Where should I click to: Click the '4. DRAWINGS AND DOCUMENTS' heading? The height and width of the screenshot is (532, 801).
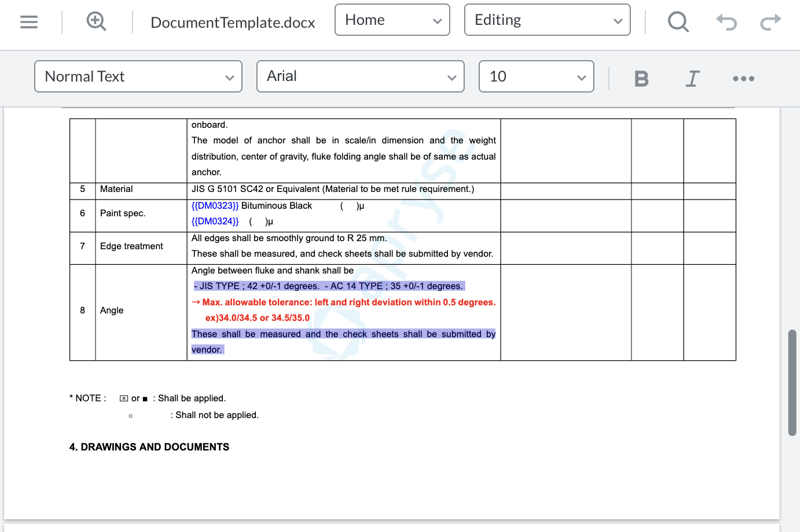click(149, 447)
